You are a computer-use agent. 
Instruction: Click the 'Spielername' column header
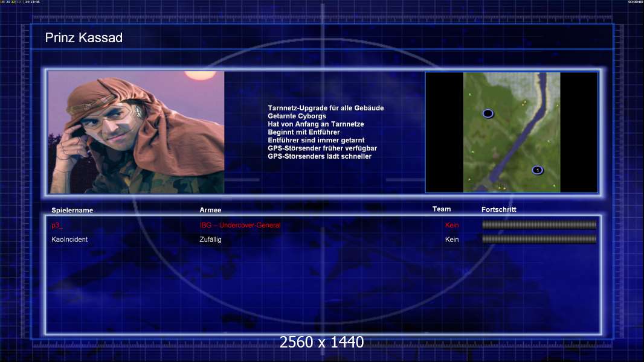pos(72,211)
